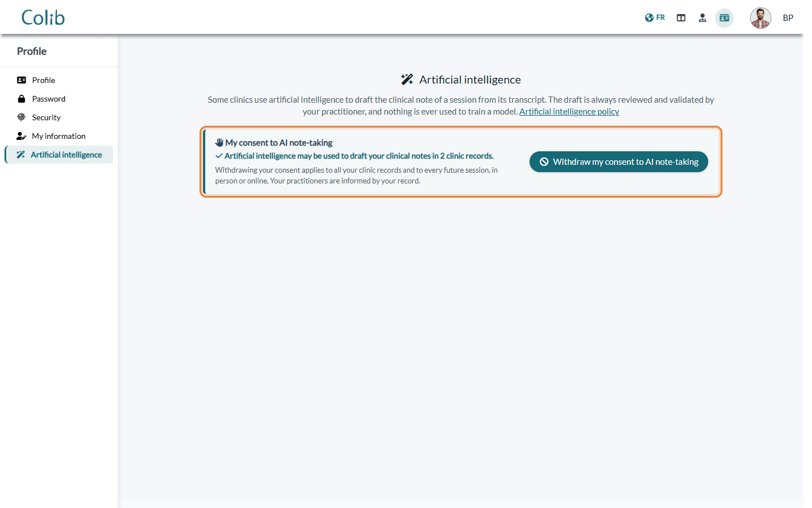Click the lock icon beside Password

click(x=21, y=99)
